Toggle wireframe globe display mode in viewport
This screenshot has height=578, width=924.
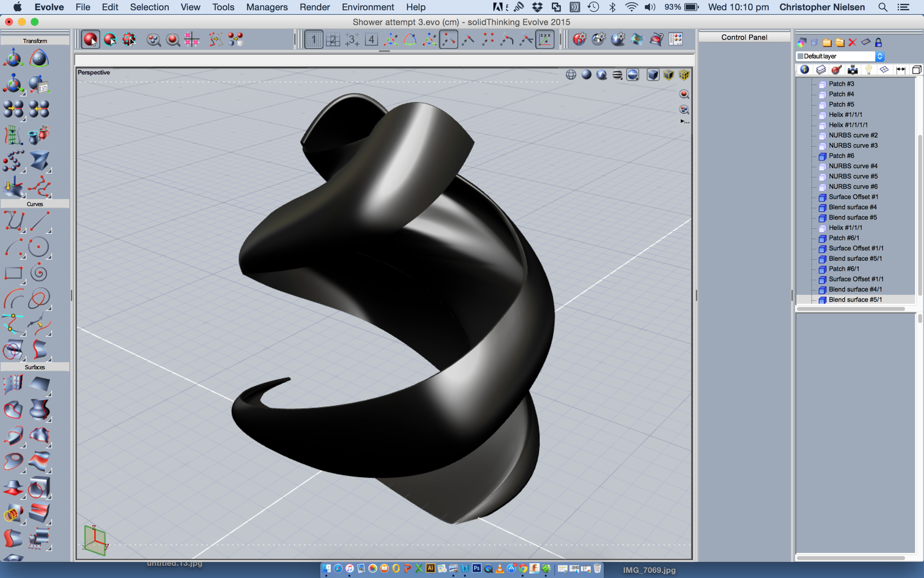pos(571,75)
